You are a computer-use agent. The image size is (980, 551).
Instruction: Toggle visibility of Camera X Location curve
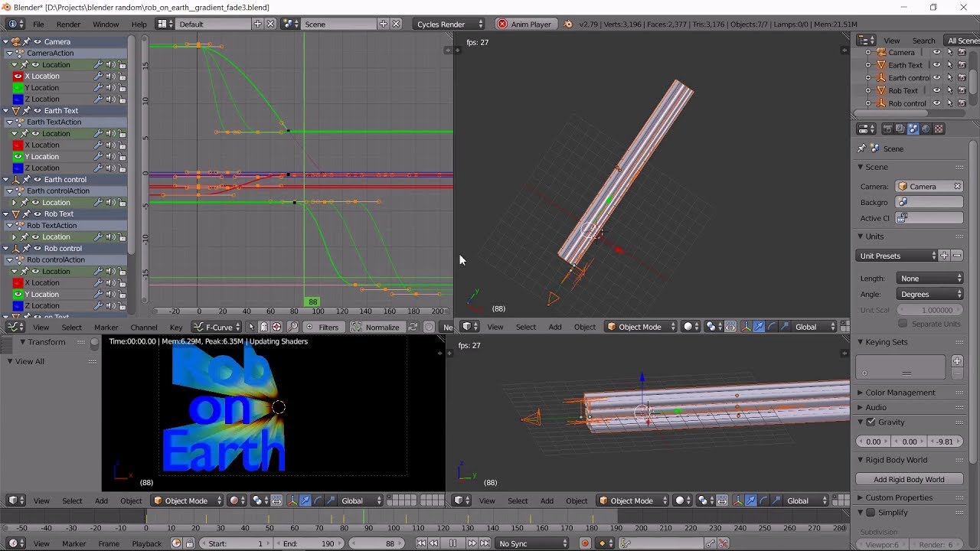pyautogui.click(x=18, y=76)
